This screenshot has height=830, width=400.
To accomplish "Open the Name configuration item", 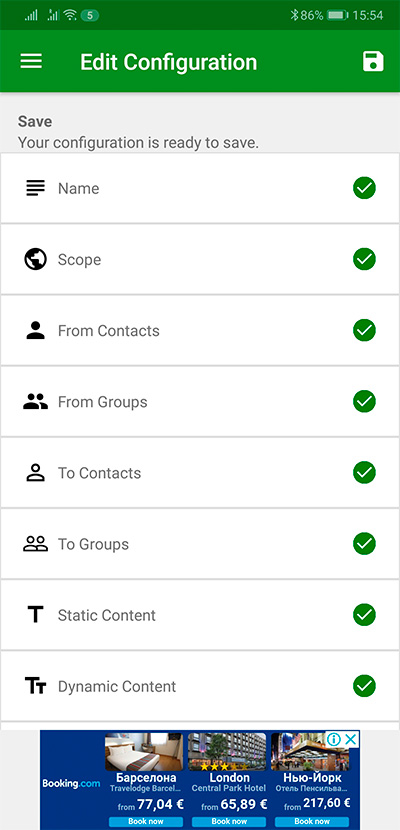I will [200, 188].
